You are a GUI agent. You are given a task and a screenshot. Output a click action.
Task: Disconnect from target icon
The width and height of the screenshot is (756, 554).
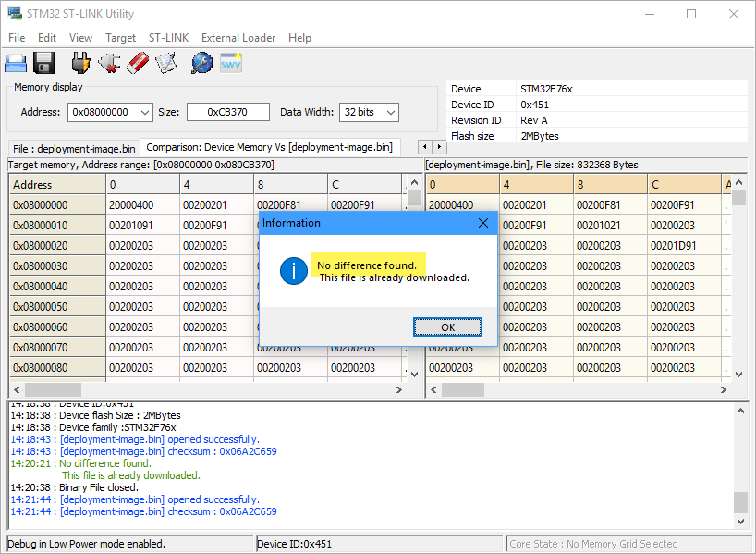pyautogui.click(x=109, y=63)
